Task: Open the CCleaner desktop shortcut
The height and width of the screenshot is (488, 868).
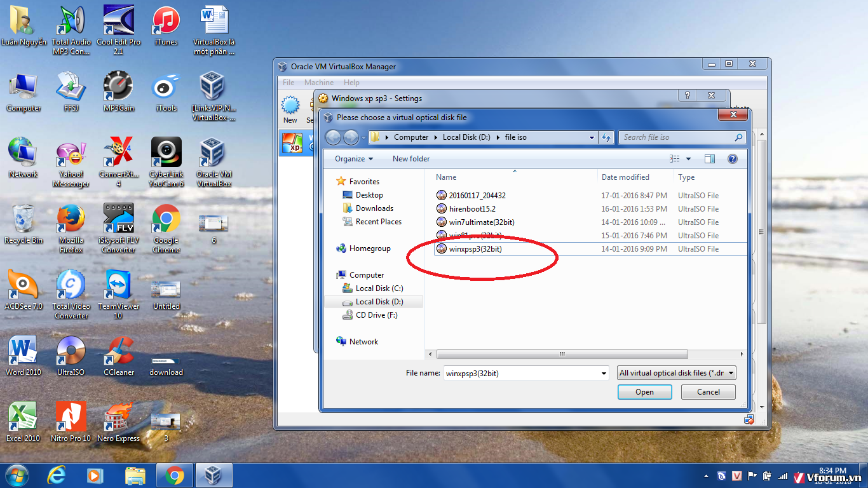Action: pyautogui.click(x=119, y=356)
